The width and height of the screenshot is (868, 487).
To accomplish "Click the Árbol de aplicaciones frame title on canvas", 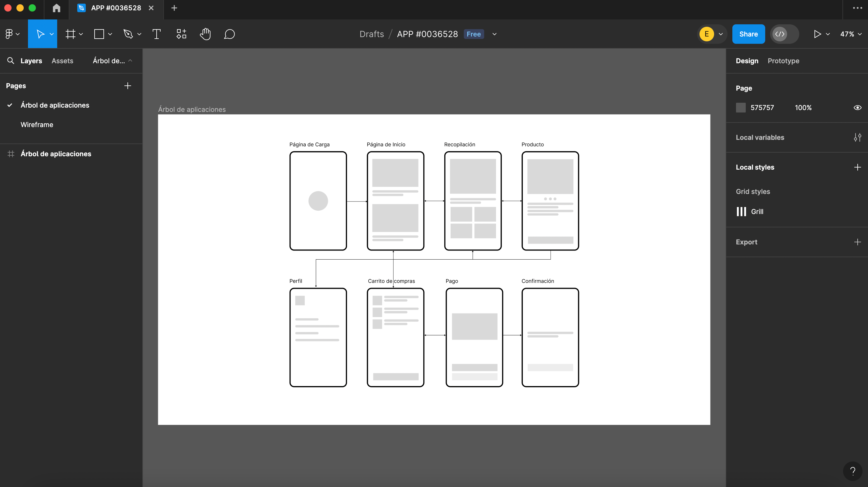I will point(192,109).
